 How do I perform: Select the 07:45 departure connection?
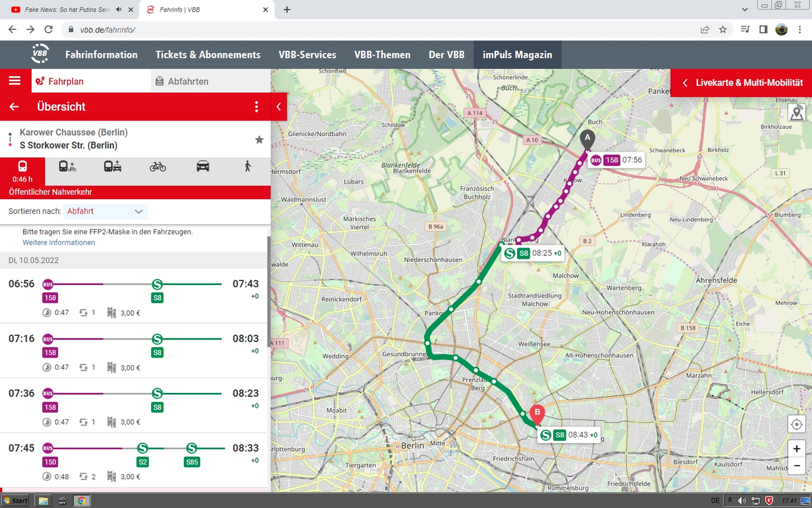134,460
